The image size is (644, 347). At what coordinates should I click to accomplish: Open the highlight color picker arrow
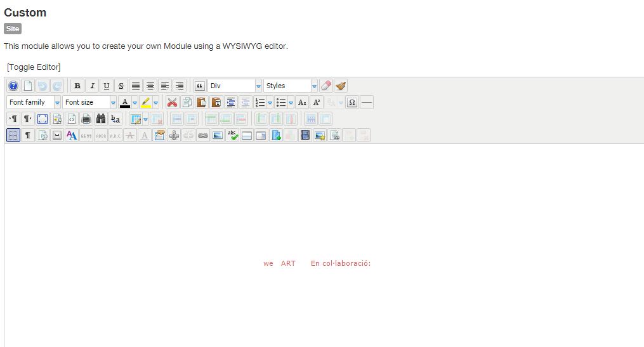[155, 102]
